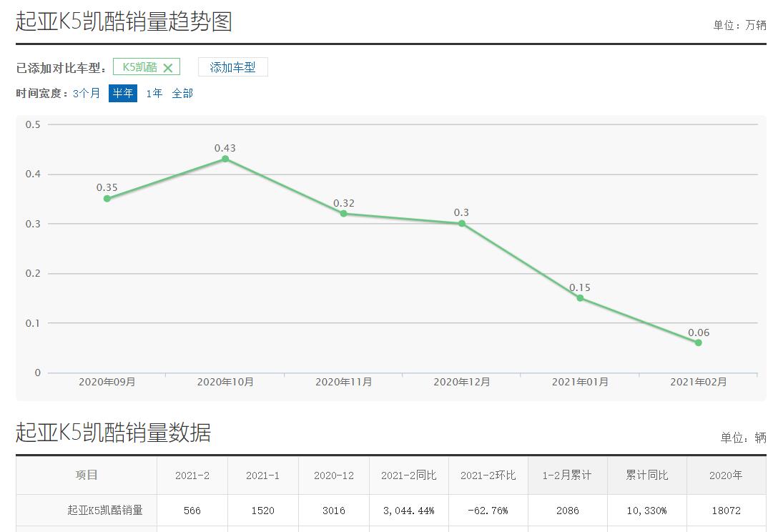Switch to the 全部 time range

[182, 93]
